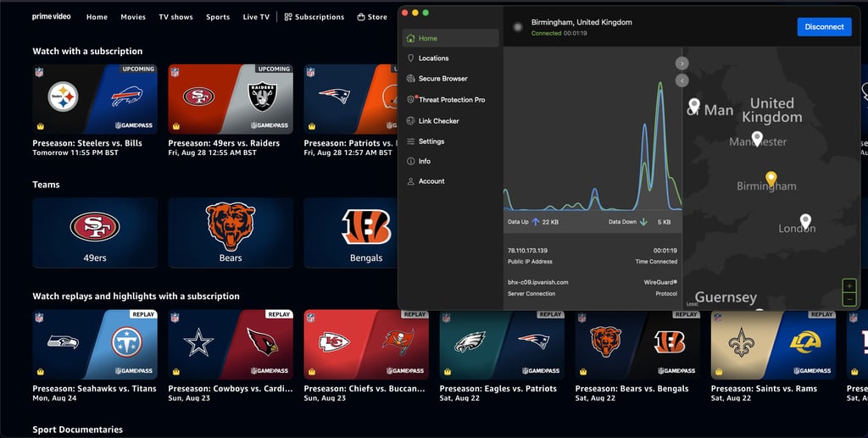The image size is (868, 438).
Task: Select the Birmingham yellow map pin
Action: (x=771, y=179)
